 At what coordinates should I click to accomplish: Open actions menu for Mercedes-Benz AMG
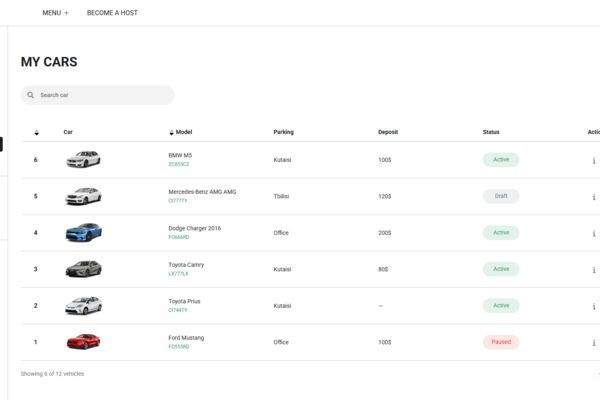594,197
